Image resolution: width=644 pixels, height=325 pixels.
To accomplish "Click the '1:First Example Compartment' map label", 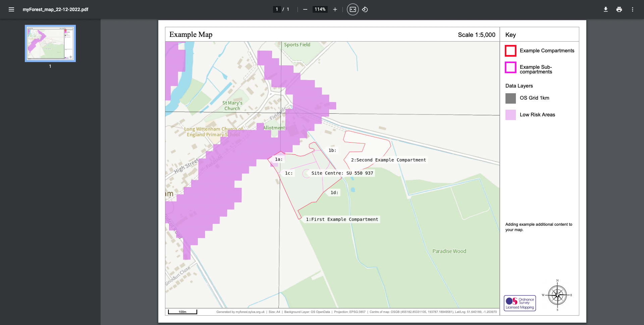I will click(342, 219).
